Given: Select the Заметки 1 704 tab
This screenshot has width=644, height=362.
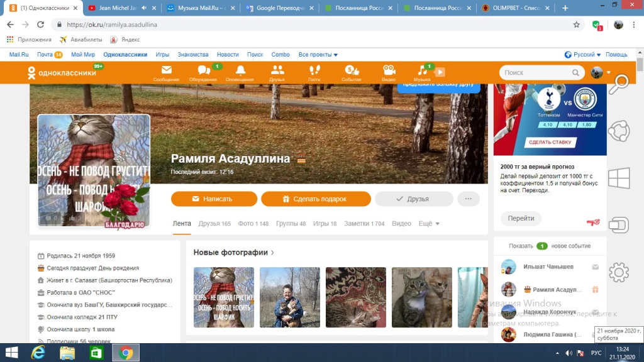Looking at the screenshot, I should pos(364,224).
